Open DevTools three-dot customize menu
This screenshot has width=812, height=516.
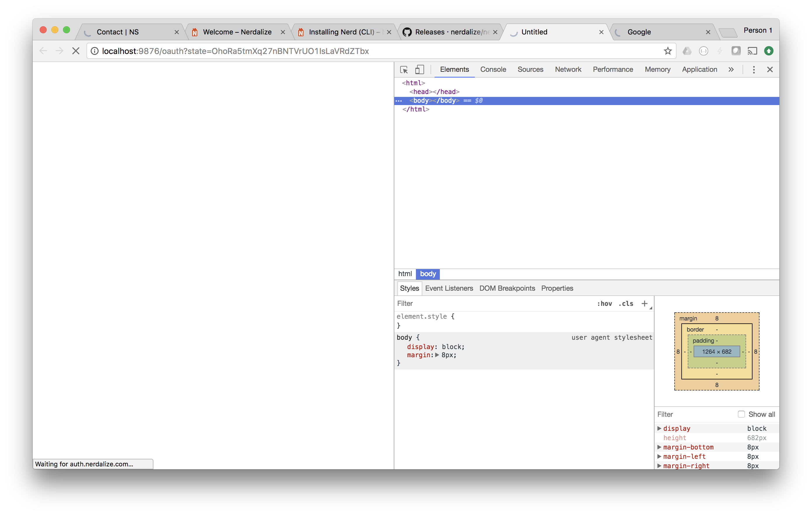(x=754, y=70)
